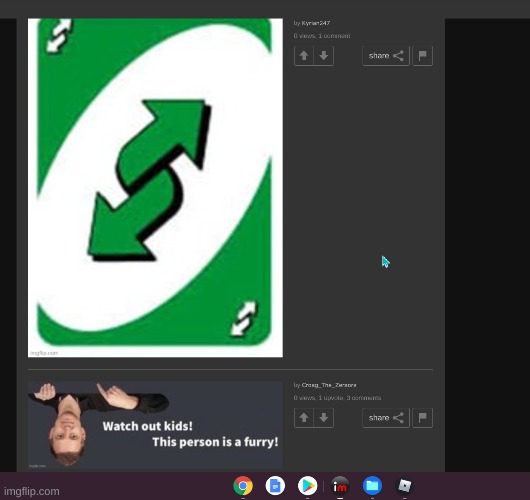Image resolution: width=530 pixels, height=500 pixels.
Task: Switch to the Imgflip app in shelf
Action: [340, 486]
